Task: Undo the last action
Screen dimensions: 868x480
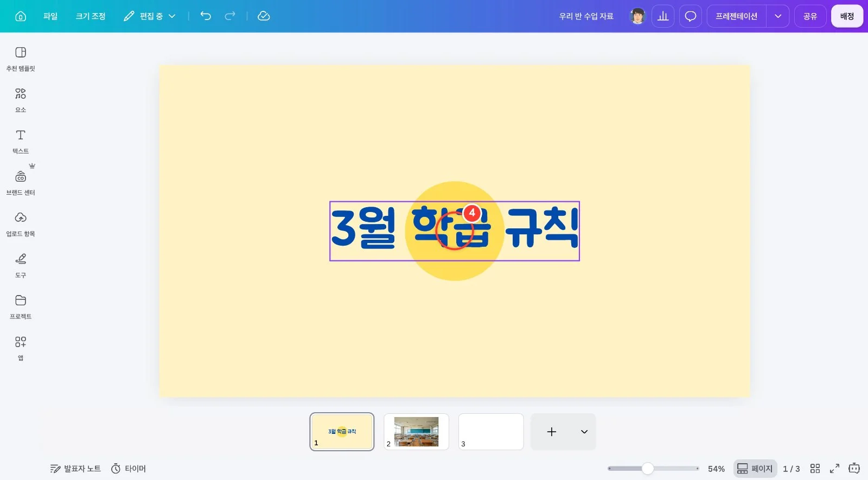Action: pyautogui.click(x=206, y=16)
